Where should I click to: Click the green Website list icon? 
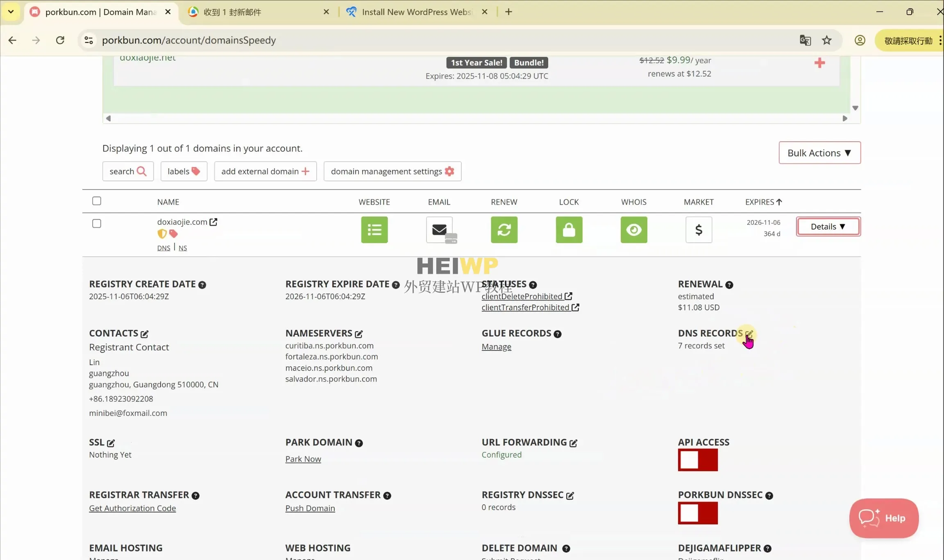pos(374,230)
